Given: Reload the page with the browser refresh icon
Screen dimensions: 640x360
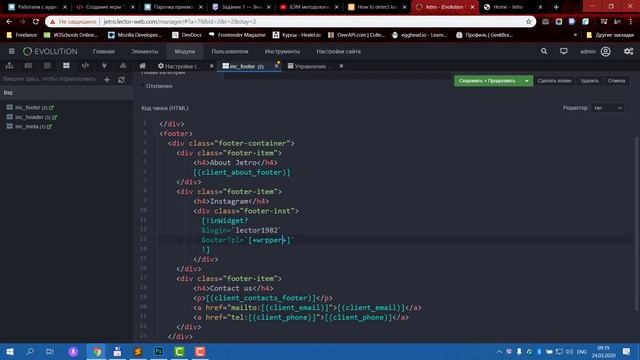Looking at the screenshot, I should click(x=36, y=22).
